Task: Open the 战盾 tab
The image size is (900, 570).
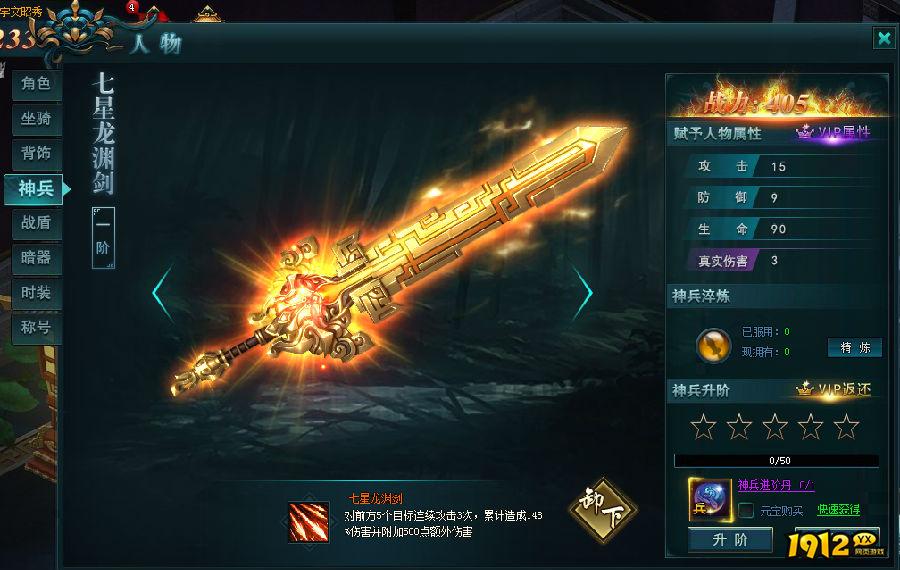Action: click(36, 223)
